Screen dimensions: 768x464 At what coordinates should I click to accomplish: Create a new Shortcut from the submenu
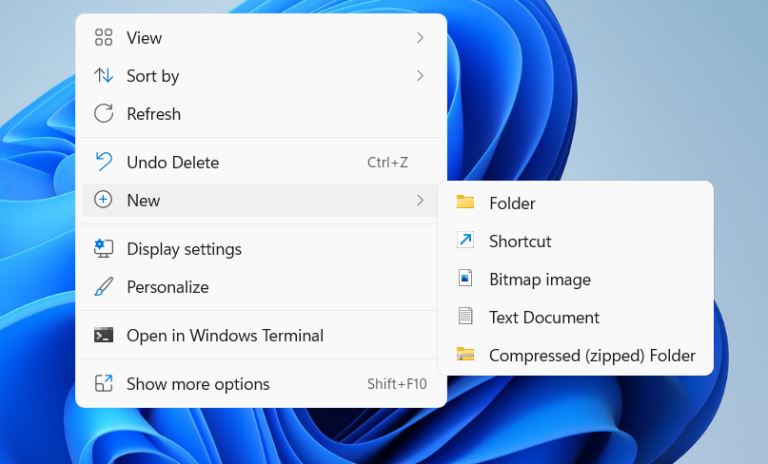[x=576, y=241]
